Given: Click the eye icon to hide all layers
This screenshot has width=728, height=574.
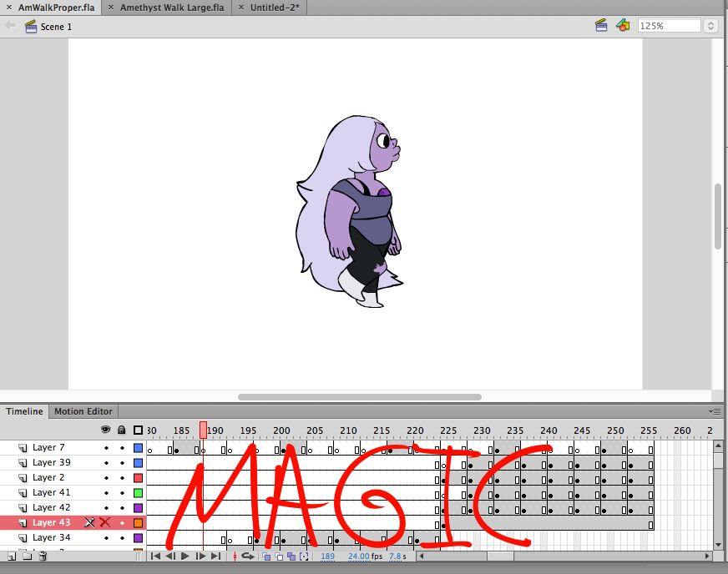Looking at the screenshot, I should tap(106, 430).
